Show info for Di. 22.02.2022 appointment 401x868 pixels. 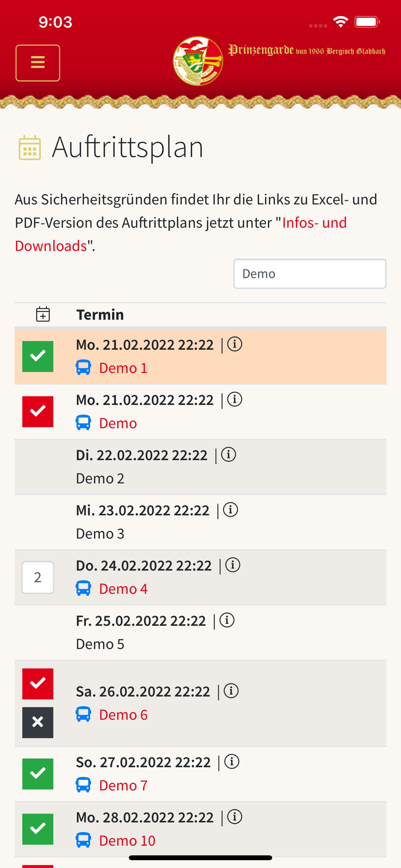click(229, 454)
